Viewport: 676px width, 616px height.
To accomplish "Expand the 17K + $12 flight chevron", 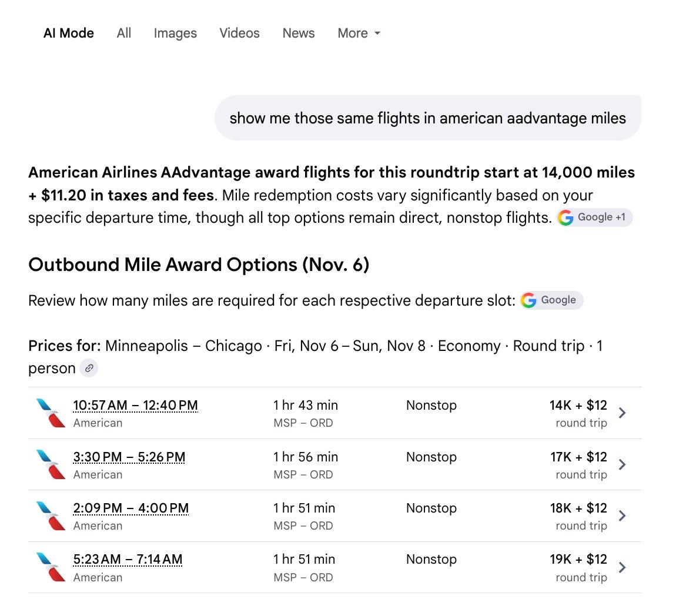I will [622, 464].
